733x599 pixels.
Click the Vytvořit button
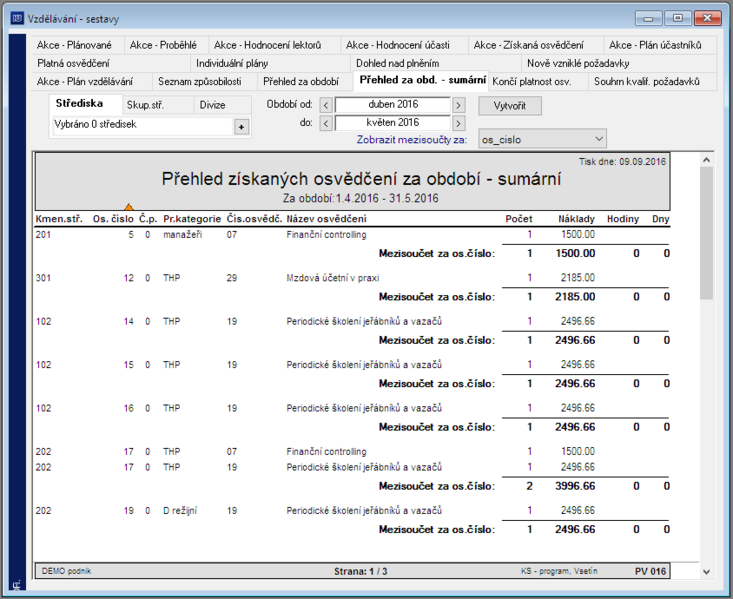pyautogui.click(x=510, y=106)
